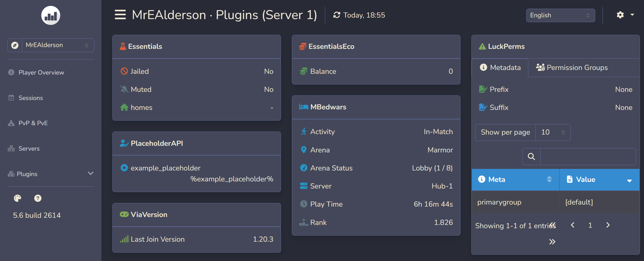Open the dropdown caret next to the gear

[x=632, y=15]
